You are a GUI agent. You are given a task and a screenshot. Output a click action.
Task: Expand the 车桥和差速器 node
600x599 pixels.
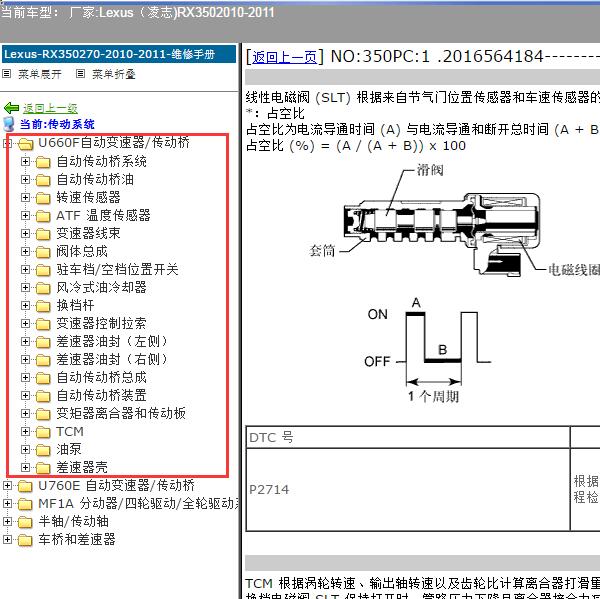pyautogui.click(x=7, y=540)
